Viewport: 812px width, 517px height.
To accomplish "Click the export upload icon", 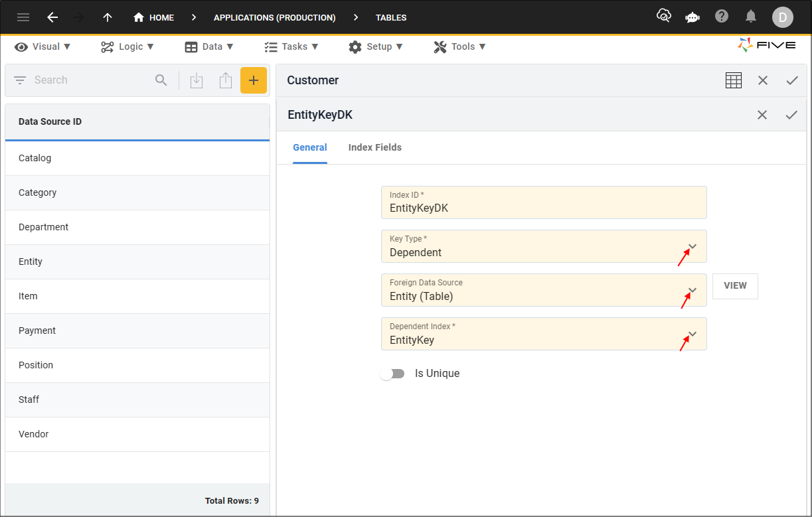I will (x=226, y=80).
